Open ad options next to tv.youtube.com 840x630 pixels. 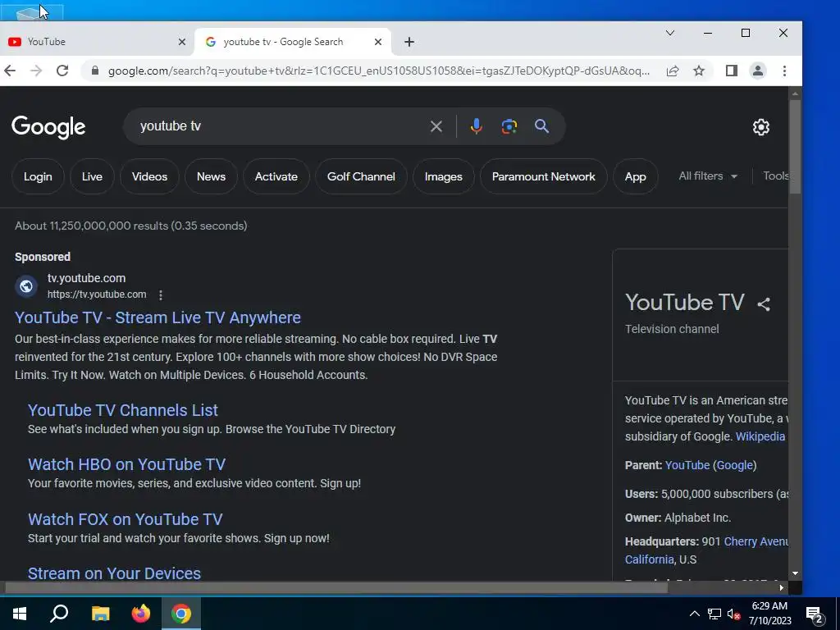(161, 294)
